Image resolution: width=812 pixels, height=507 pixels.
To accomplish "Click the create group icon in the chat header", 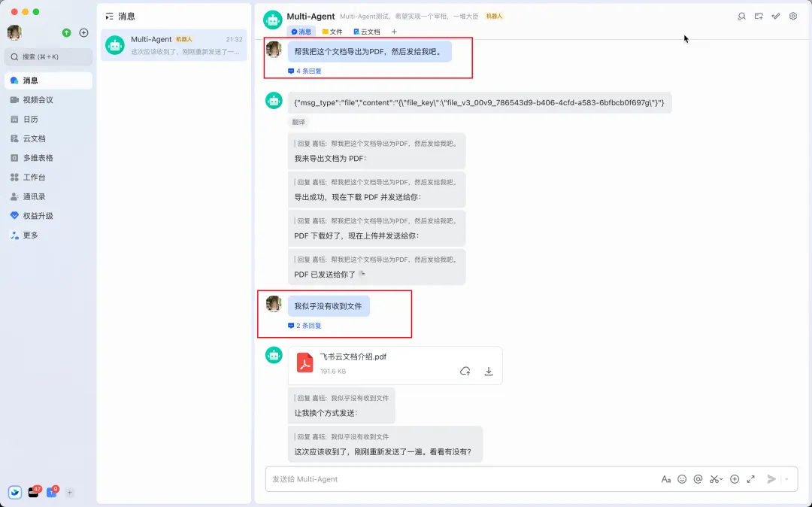I will tap(759, 17).
